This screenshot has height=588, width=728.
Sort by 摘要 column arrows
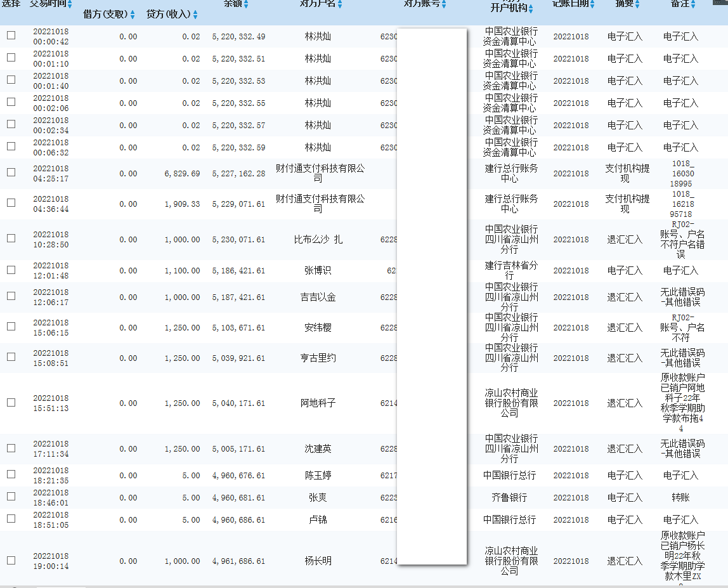tap(637, 4)
